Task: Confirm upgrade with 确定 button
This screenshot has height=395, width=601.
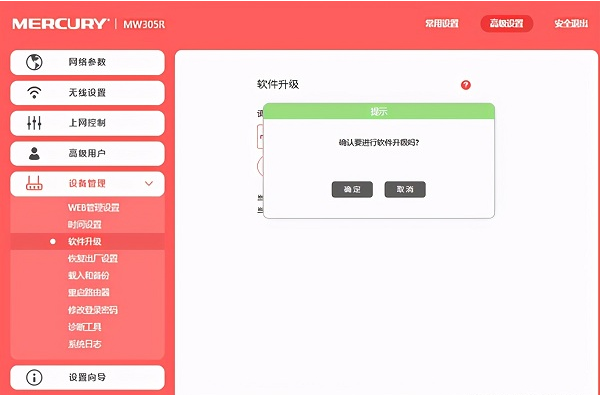Action: 352,189
